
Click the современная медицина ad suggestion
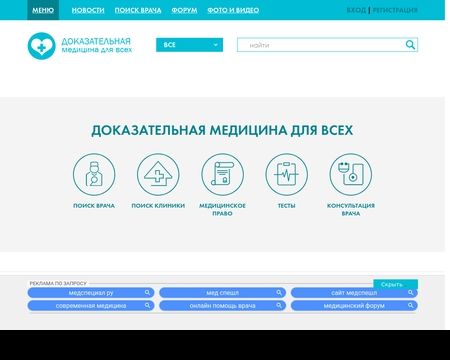[91, 305]
